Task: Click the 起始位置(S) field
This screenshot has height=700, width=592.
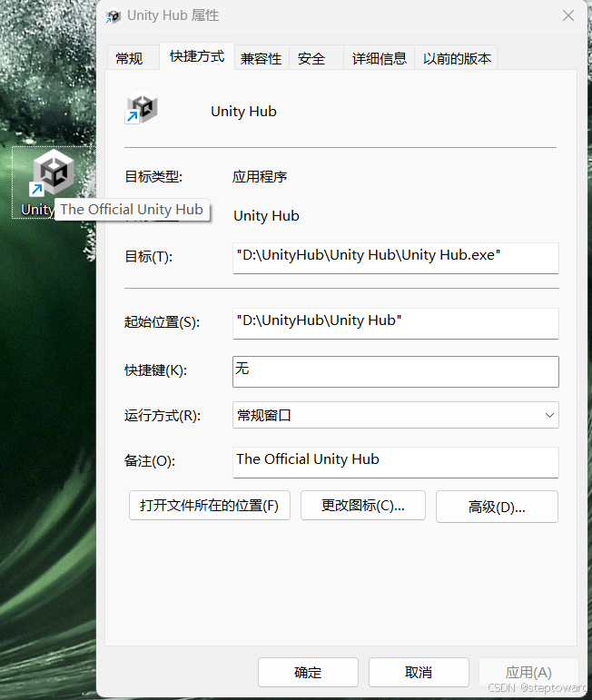Action: click(396, 323)
